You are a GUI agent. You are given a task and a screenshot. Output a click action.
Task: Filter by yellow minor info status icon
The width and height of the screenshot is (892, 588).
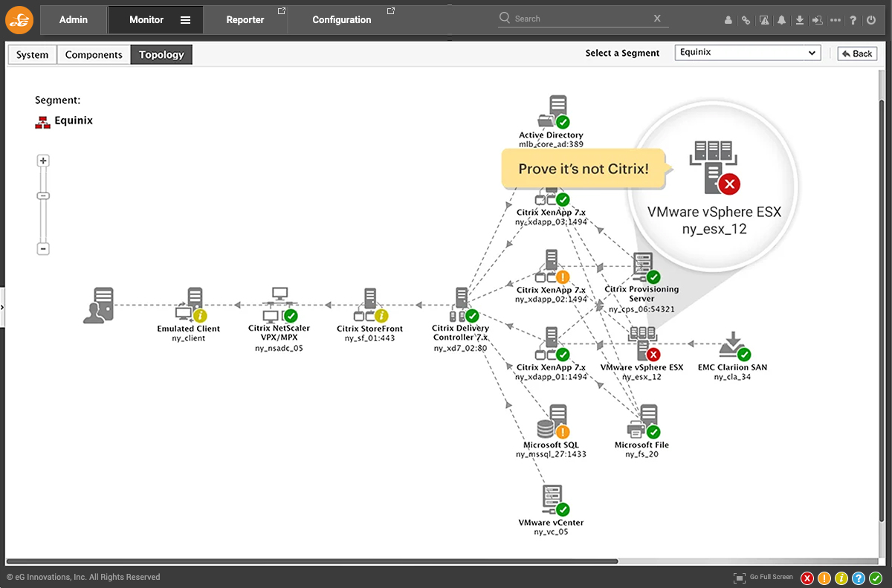click(x=841, y=578)
